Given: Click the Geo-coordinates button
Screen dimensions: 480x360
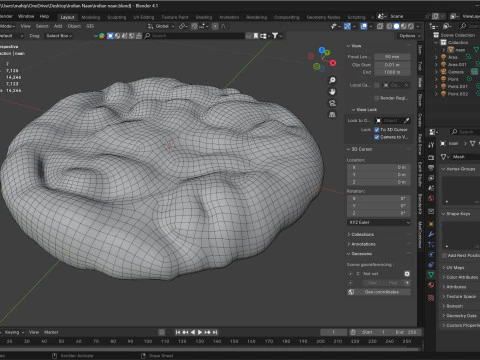Looking at the screenshot, I should coord(379,292).
